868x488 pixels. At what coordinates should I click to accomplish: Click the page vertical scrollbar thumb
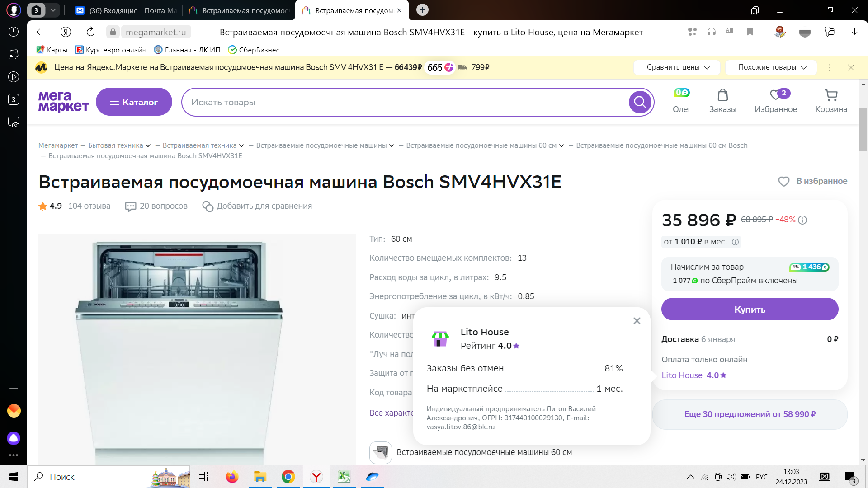(x=863, y=129)
